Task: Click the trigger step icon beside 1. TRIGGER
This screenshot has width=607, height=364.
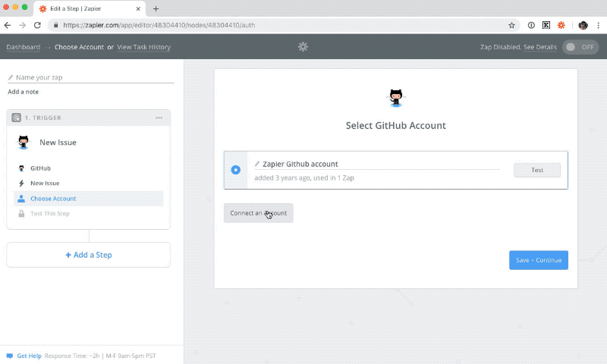Action: [x=16, y=118]
